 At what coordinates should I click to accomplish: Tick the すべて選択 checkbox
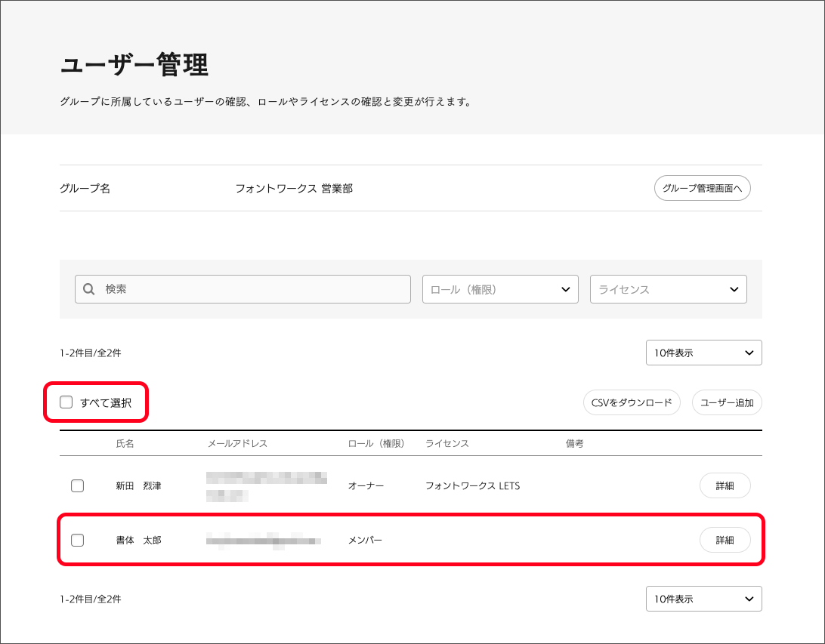tap(66, 402)
